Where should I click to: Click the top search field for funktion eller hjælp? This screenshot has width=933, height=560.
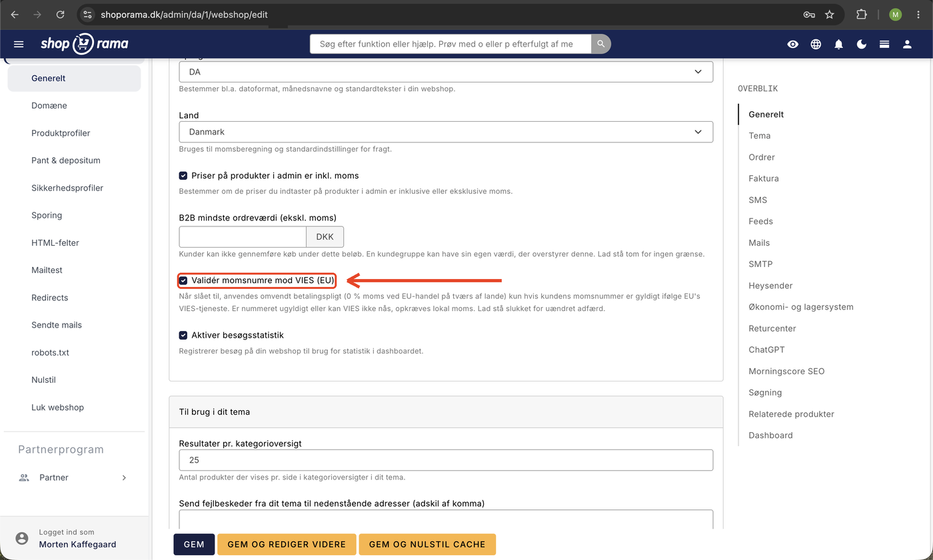(x=451, y=44)
